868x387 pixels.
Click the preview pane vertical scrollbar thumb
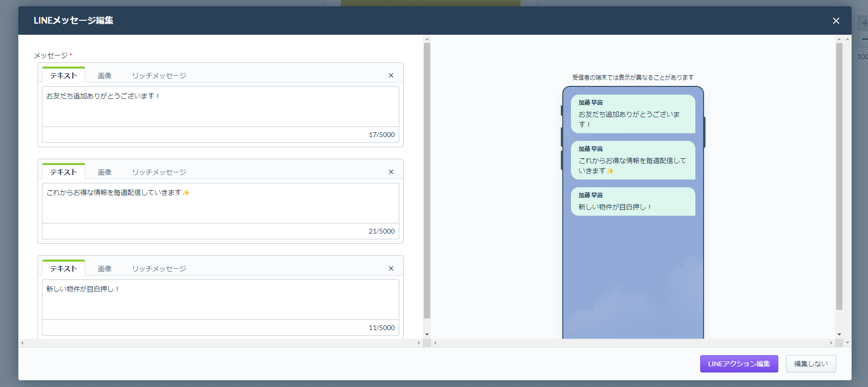(839, 176)
